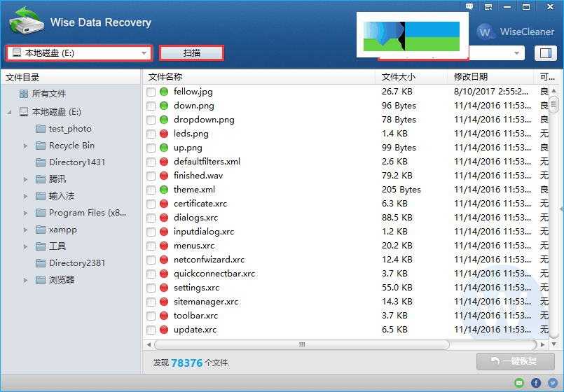
Task: Check the dropdown.png checkbox
Action: (x=151, y=120)
